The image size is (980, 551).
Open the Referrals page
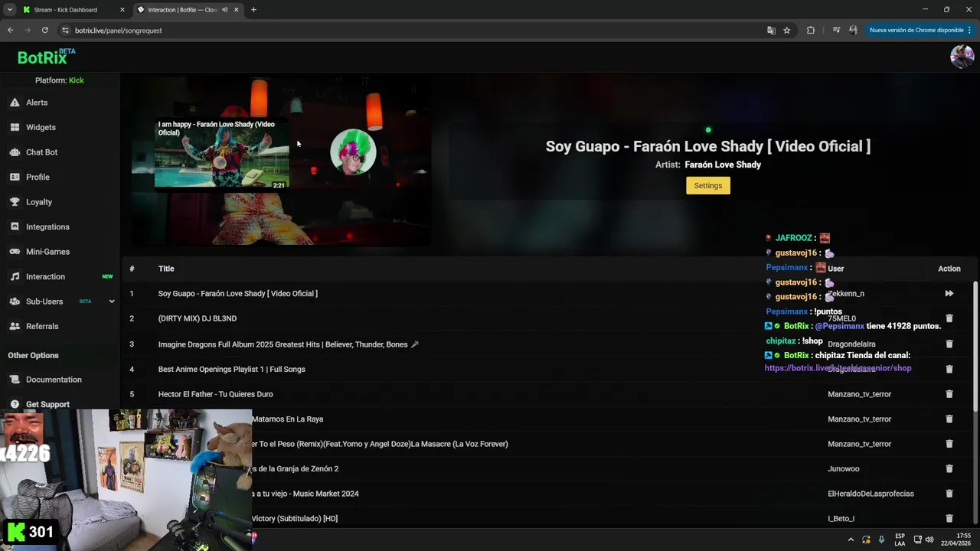tap(42, 326)
